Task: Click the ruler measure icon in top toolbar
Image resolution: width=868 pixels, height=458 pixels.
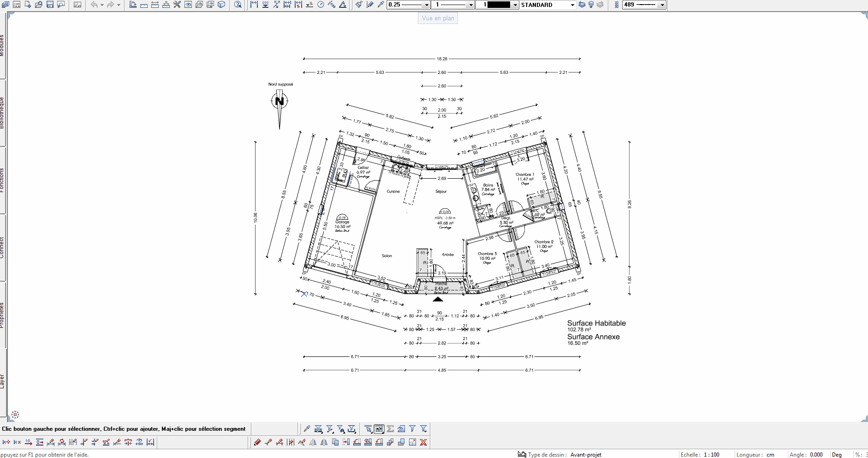Action: click(x=144, y=5)
